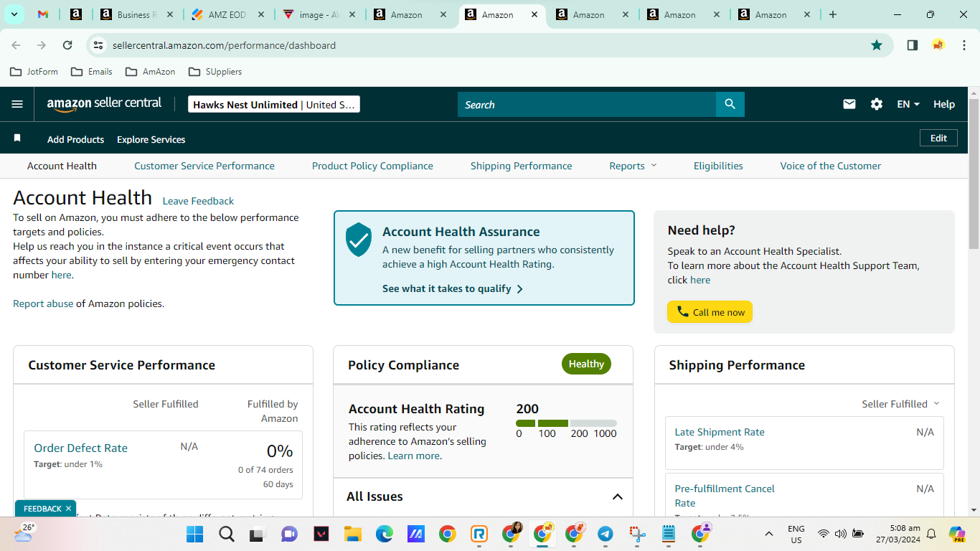Open the Emails bookmarks folder
The height and width of the screenshot is (551, 980).
(91, 72)
